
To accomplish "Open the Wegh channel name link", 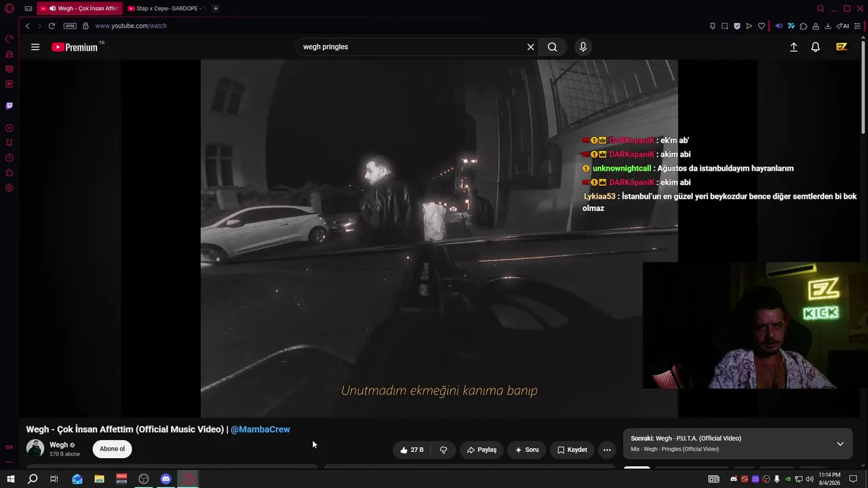I will 58,445.
